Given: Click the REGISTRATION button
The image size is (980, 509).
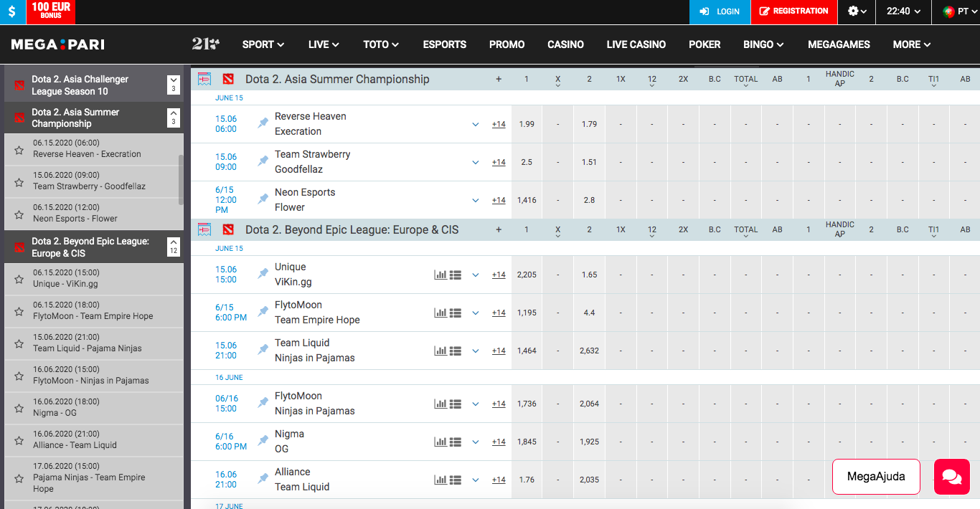Looking at the screenshot, I should coord(793,11).
